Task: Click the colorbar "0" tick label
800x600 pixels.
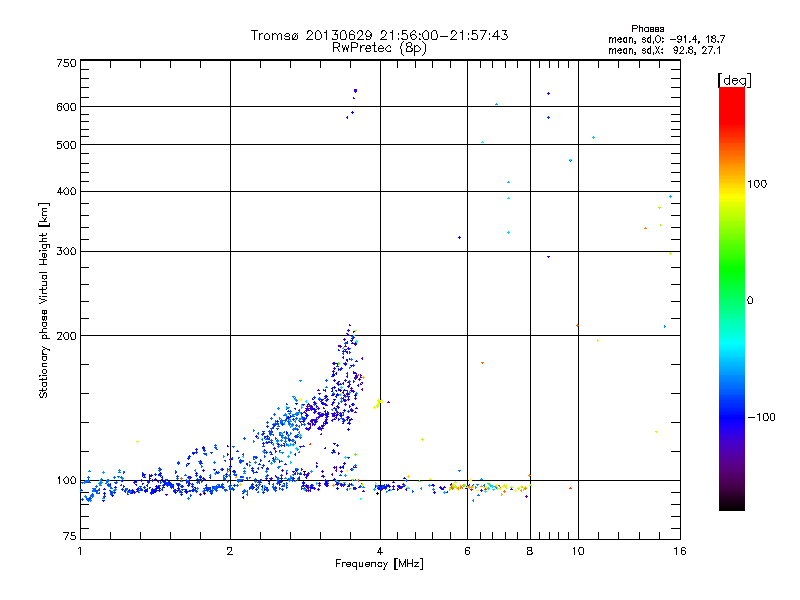Action: (x=750, y=301)
